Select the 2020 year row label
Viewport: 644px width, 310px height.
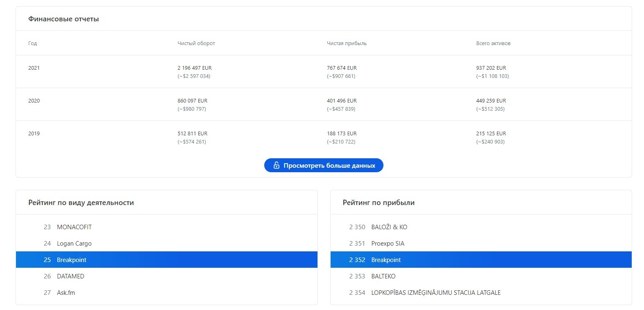click(34, 101)
